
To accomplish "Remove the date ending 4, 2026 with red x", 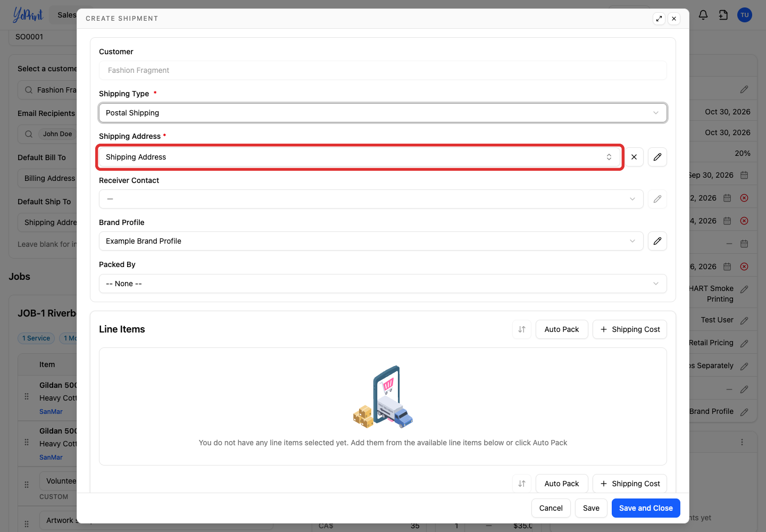I will pos(744,221).
